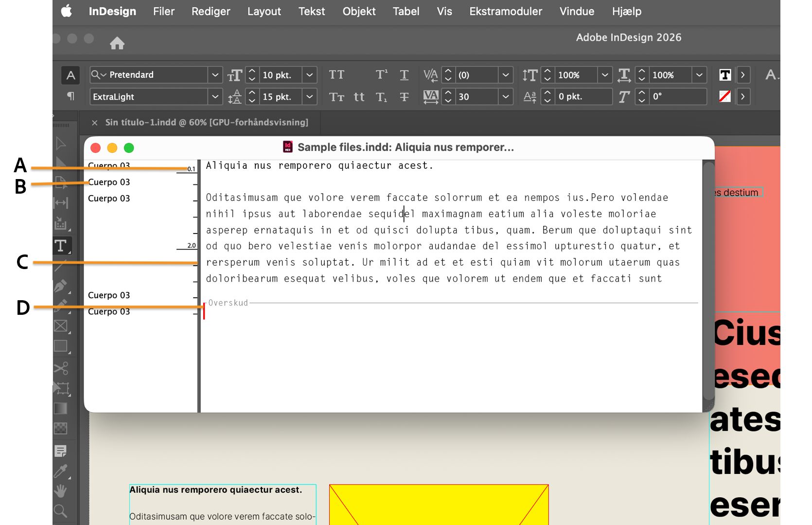Toggle Small Caps (Tt)
The width and height of the screenshot is (812, 525).
(336, 97)
